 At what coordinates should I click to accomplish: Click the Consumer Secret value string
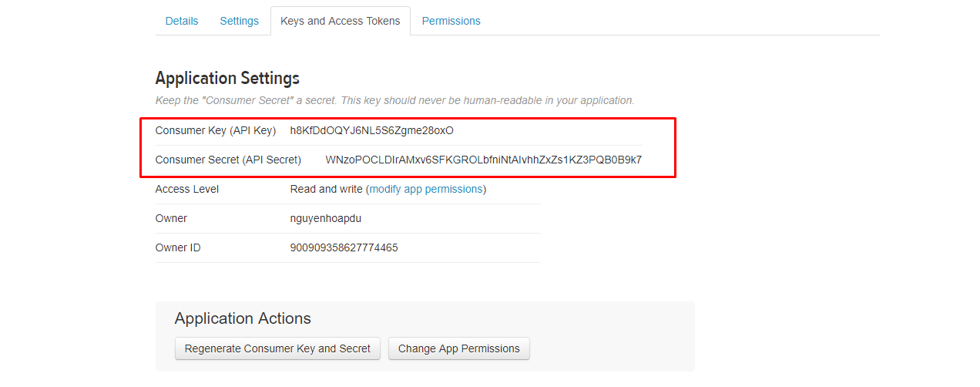point(484,160)
